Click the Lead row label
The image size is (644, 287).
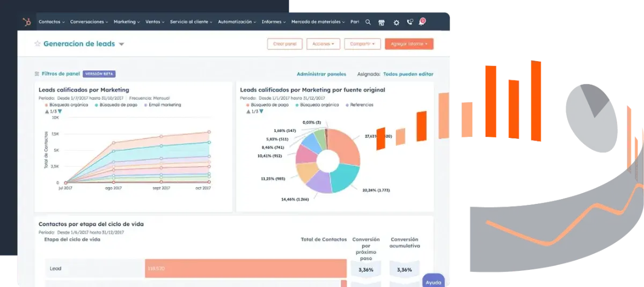pyautogui.click(x=55, y=269)
